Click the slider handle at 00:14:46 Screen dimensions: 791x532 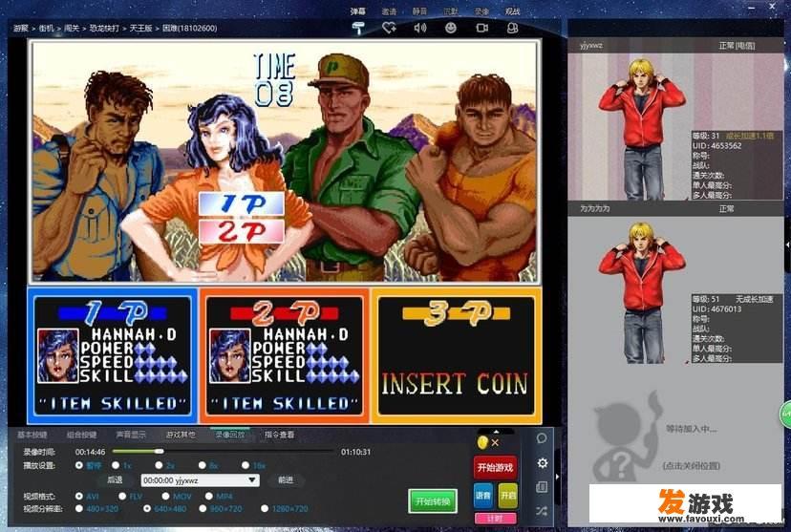(x=160, y=452)
